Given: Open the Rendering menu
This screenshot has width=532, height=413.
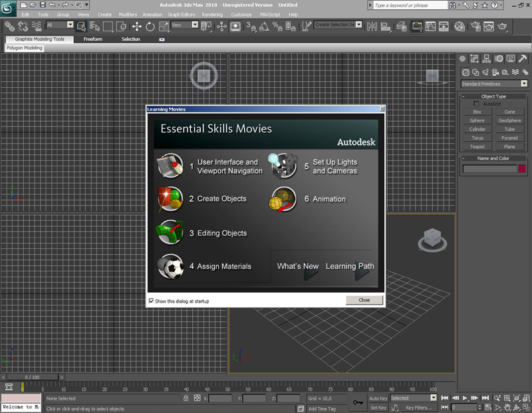Looking at the screenshot, I should click(x=212, y=15).
